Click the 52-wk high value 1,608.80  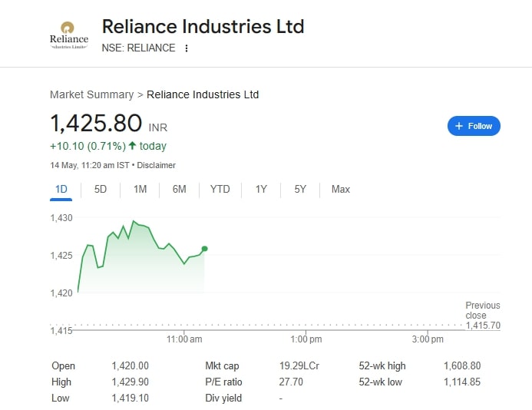(x=462, y=366)
